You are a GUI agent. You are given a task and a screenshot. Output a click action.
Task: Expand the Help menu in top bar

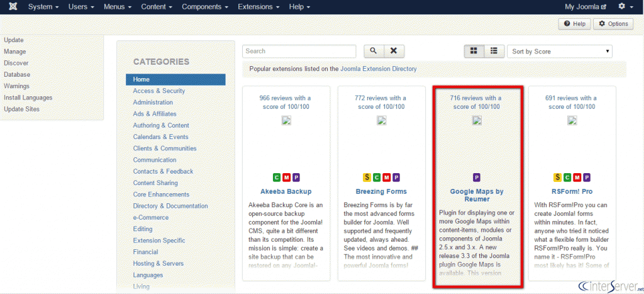coord(299,6)
